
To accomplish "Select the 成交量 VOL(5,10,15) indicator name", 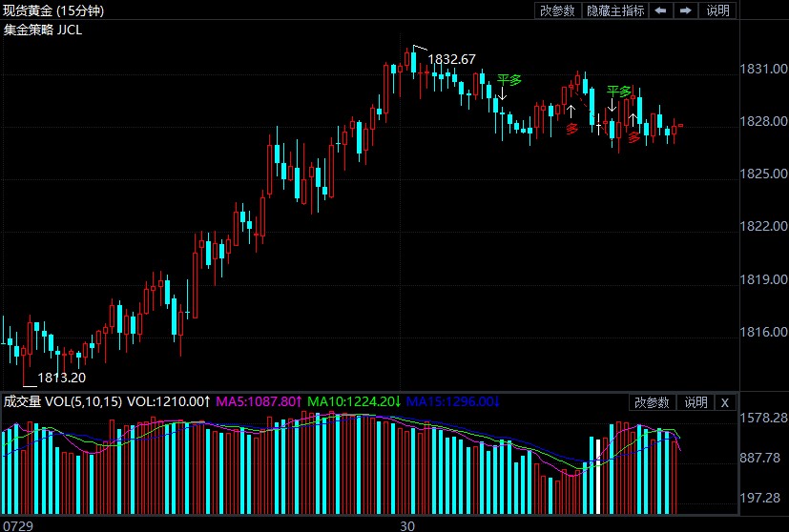I will (x=63, y=402).
